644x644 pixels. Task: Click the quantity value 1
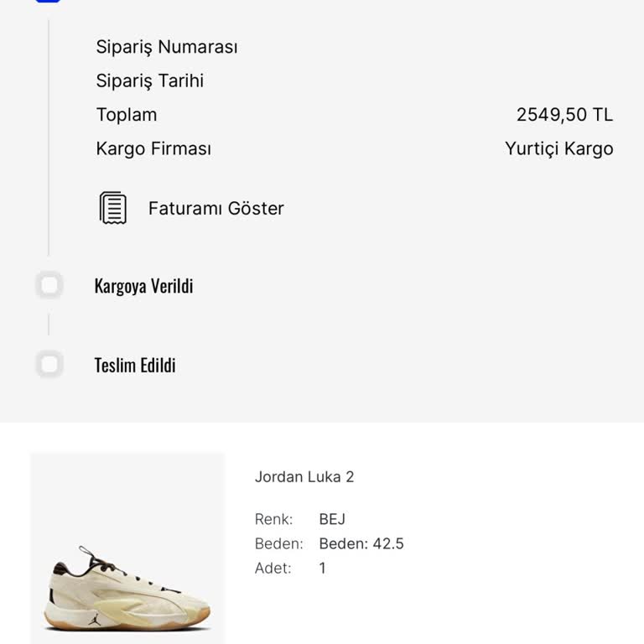click(x=323, y=568)
